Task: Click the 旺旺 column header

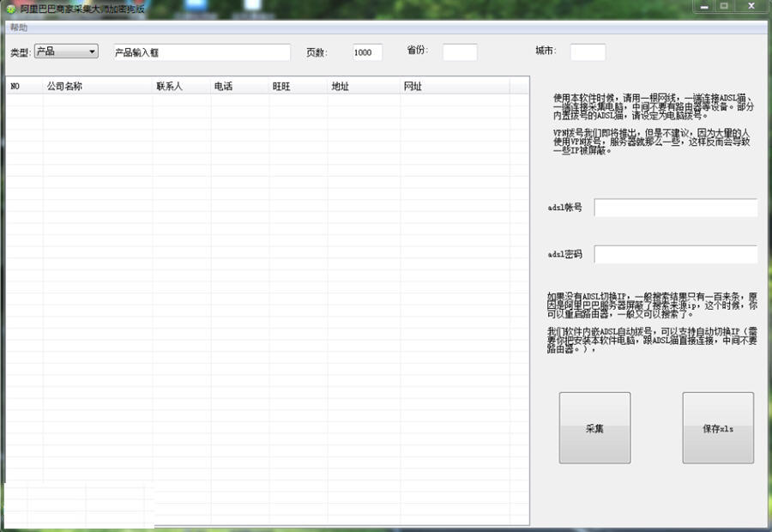Action: pyautogui.click(x=299, y=86)
